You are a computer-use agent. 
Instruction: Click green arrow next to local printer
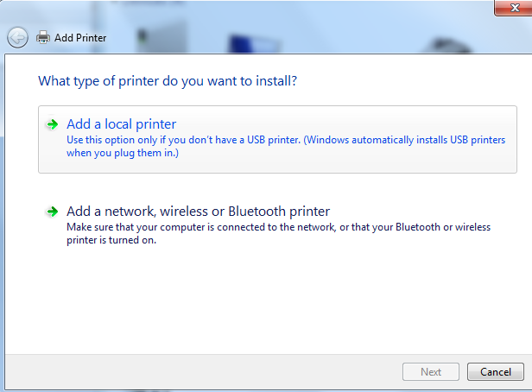pyautogui.click(x=53, y=124)
